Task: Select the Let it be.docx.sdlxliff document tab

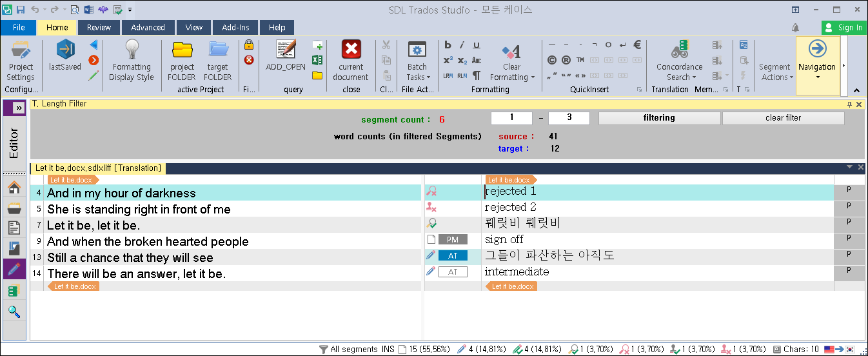Action: [98, 168]
